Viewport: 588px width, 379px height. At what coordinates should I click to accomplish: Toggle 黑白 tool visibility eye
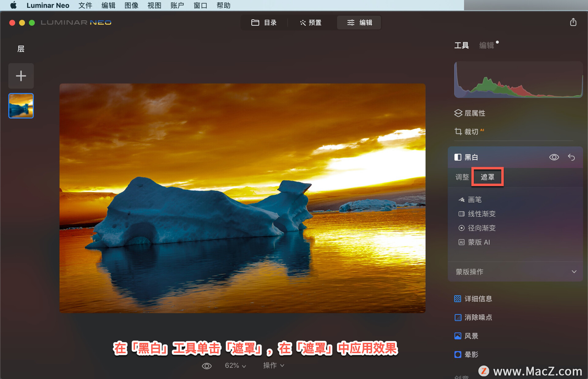pyautogui.click(x=554, y=157)
